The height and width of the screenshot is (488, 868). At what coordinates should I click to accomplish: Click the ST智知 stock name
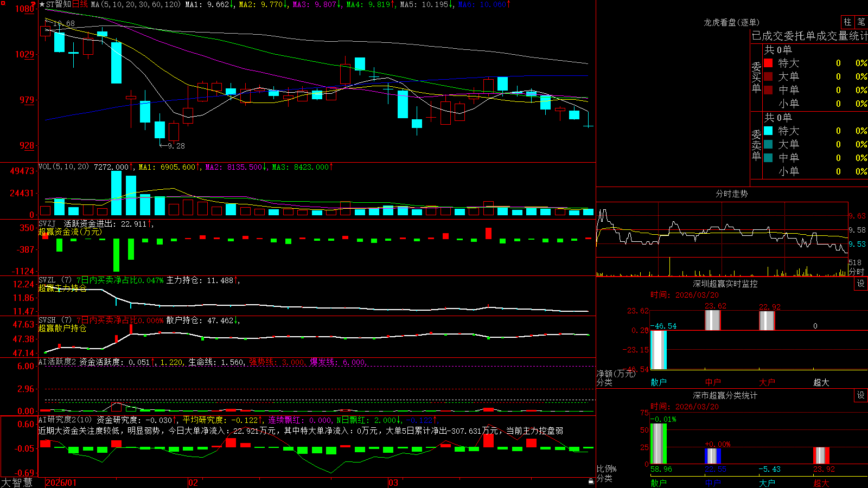pos(59,4)
